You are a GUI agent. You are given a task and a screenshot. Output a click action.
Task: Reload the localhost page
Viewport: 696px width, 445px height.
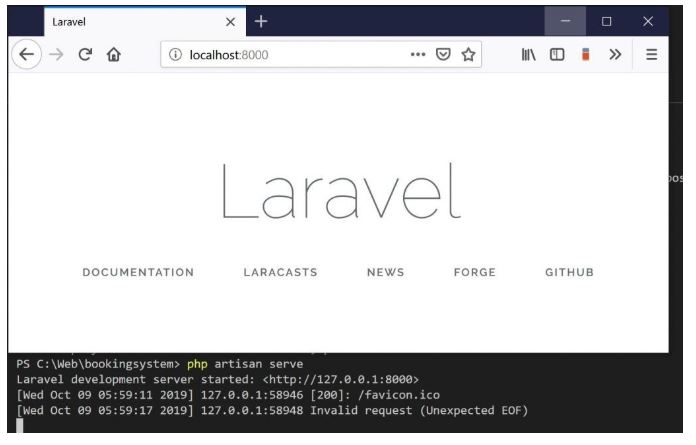coord(85,55)
